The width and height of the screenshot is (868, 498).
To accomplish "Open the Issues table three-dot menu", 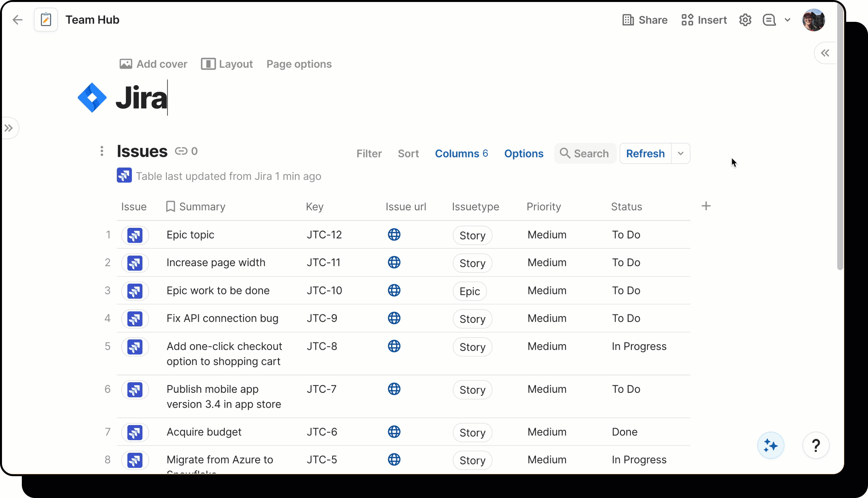I will pyautogui.click(x=102, y=151).
